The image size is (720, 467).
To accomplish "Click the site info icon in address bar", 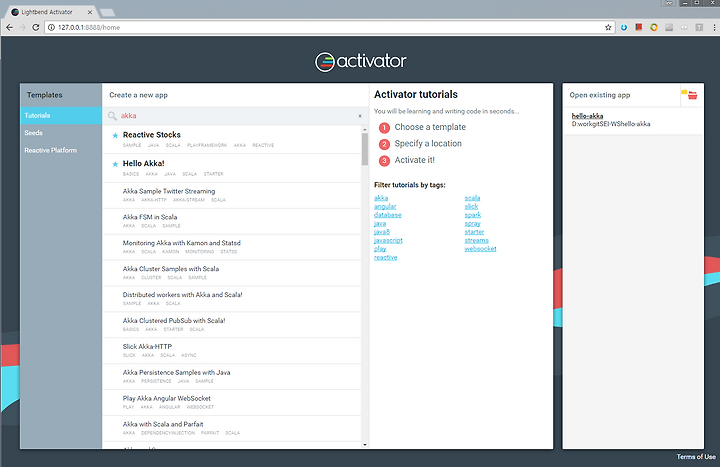I will click(51, 28).
